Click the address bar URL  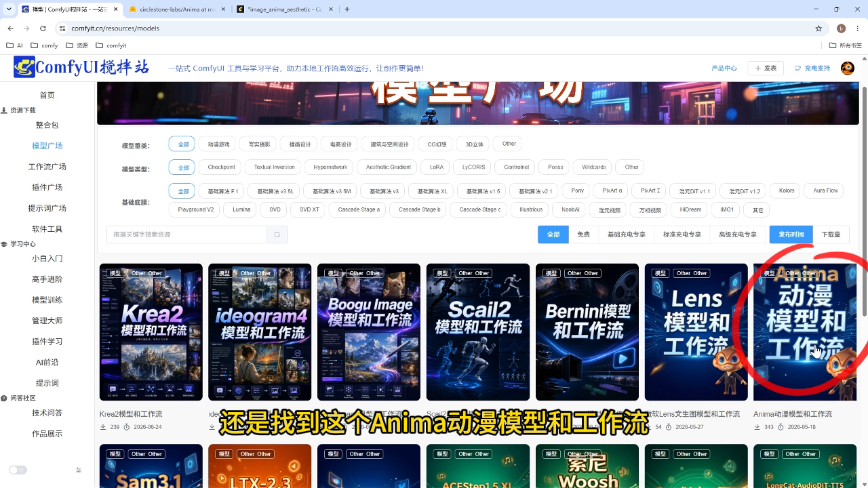(x=115, y=28)
